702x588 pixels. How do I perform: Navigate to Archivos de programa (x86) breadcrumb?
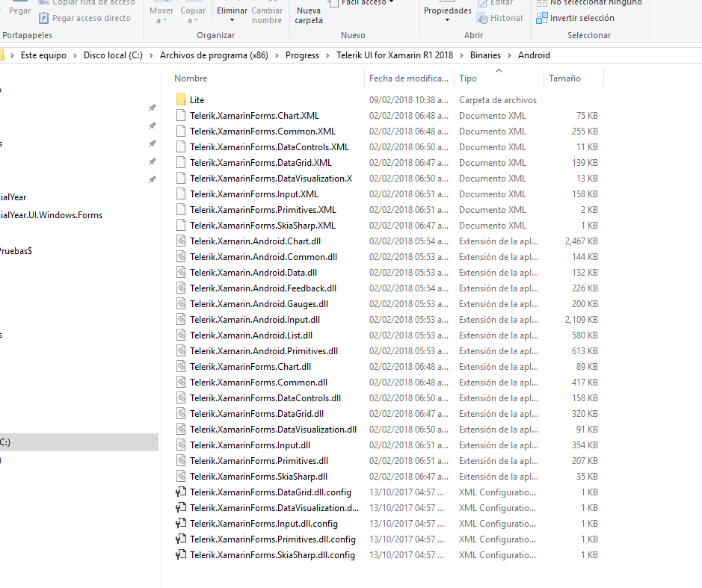click(x=214, y=55)
